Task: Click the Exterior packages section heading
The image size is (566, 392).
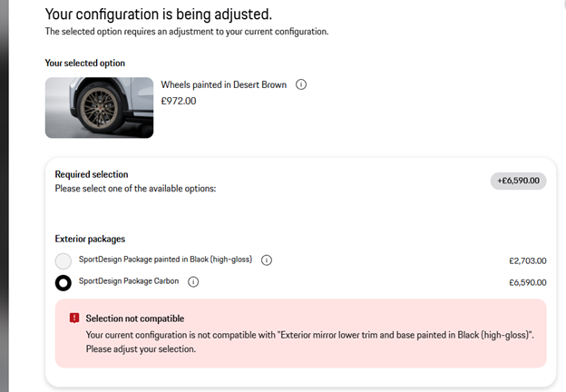Action: (x=90, y=239)
